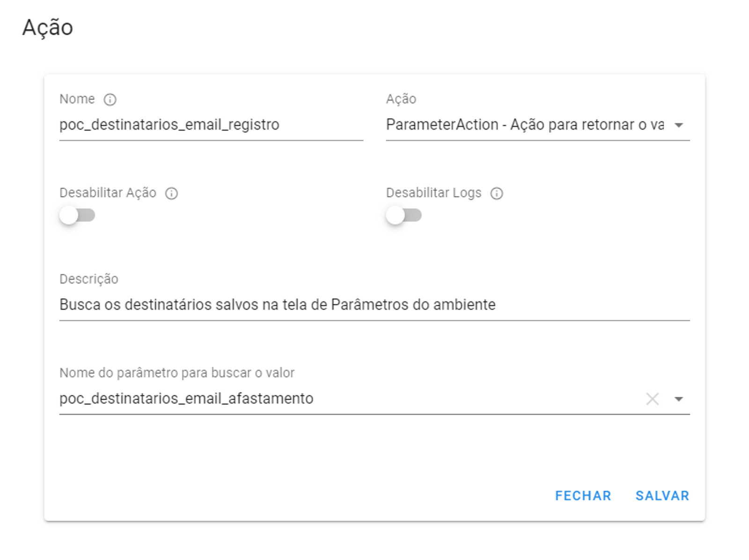Toggle the Desabilitar Logs switch
Image resolution: width=749 pixels, height=560 pixels.
tap(404, 215)
